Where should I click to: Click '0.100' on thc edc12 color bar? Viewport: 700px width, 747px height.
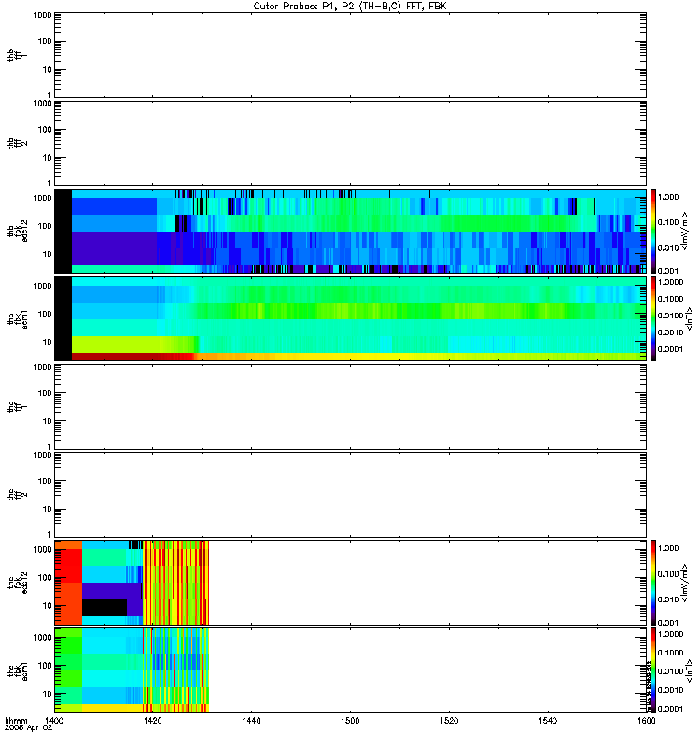(x=667, y=574)
